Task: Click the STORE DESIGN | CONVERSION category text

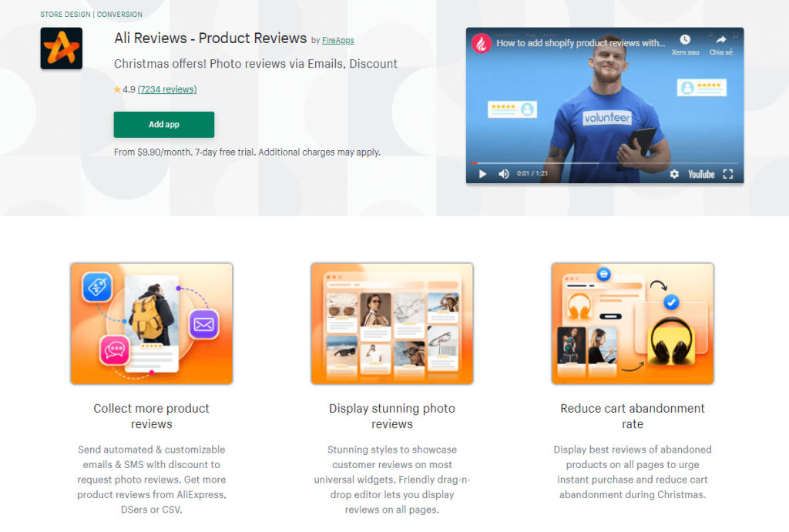Action: (91, 15)
